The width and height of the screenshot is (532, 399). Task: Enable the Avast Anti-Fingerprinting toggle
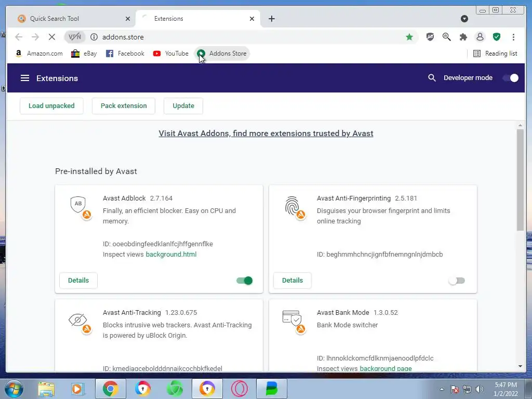(457, 281)
